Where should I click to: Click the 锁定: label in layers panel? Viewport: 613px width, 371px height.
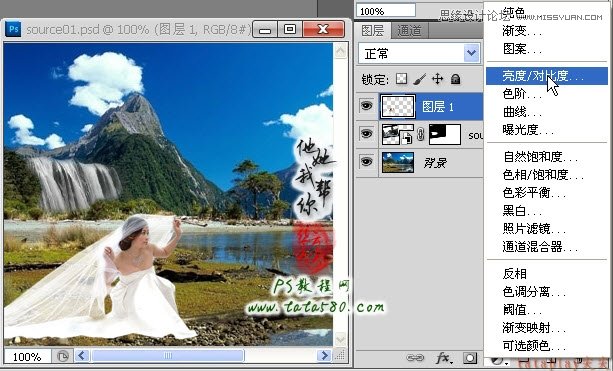tap(375, 79)
